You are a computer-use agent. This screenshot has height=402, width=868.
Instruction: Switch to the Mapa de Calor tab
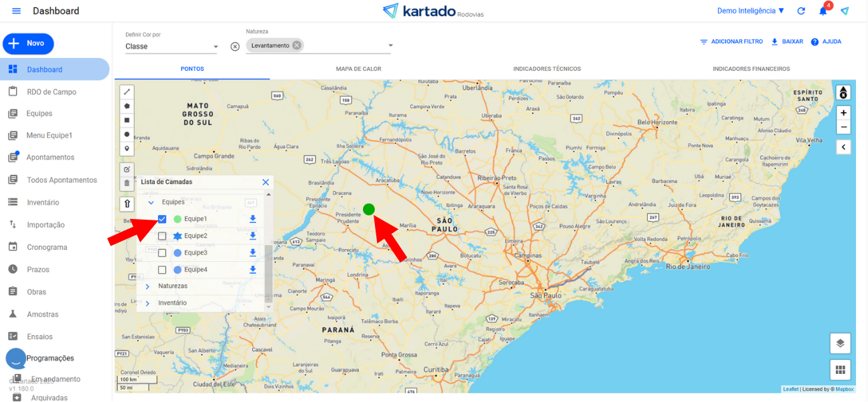(x=358, y=69)
